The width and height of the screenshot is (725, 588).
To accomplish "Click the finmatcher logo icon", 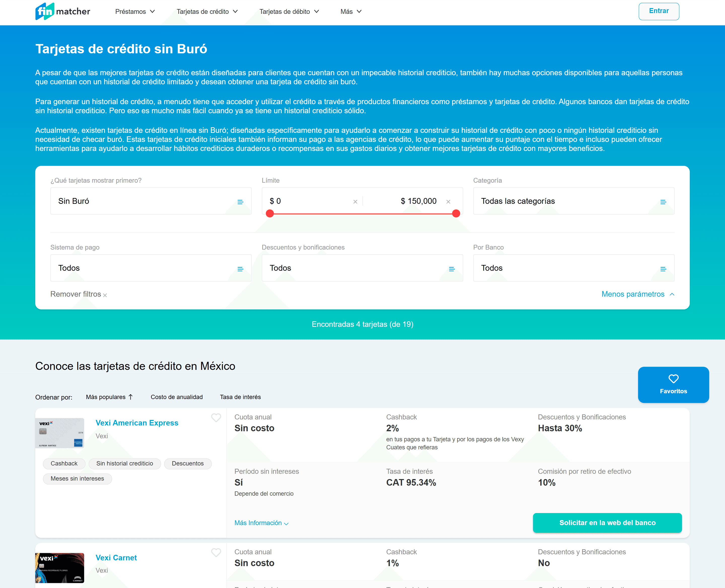I will click(45, 11).
